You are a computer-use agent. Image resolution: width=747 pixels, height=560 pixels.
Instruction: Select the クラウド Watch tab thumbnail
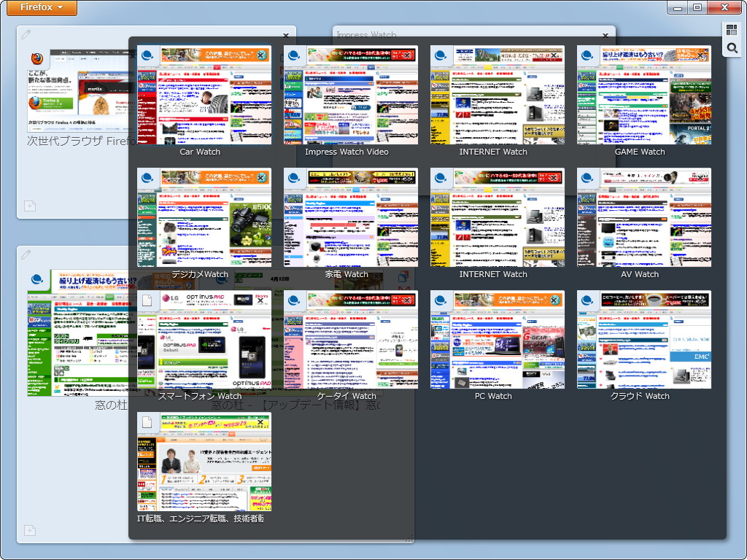click(x=640, y=339)
